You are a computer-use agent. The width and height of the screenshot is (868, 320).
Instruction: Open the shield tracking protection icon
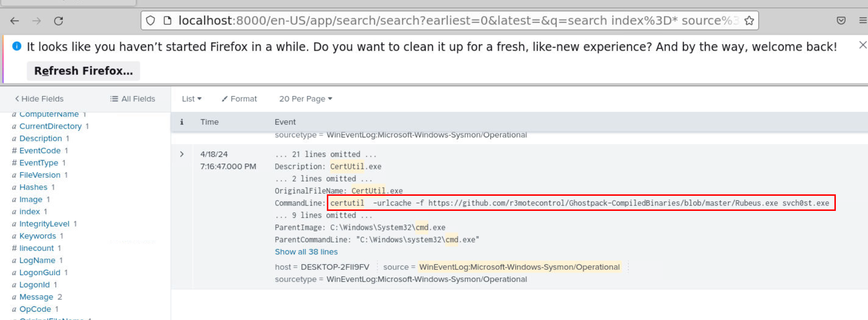[x=151, y=20]
